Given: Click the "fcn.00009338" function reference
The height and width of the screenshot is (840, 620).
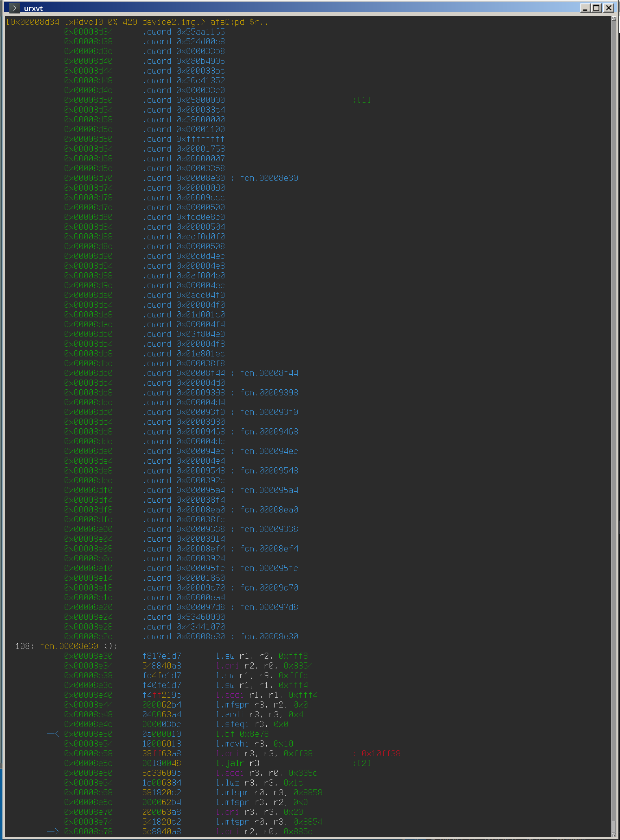Looking at the screenshot, I should click(269, 529).
